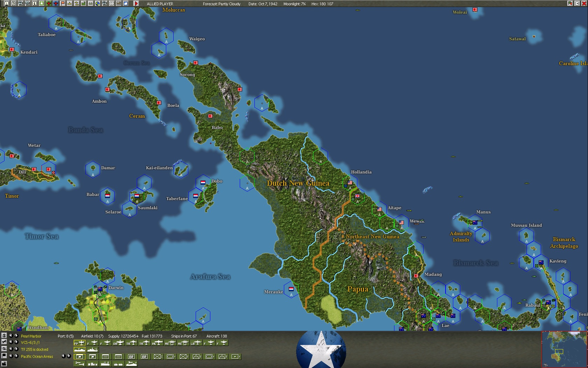This screenshot has width=588, height=368.
Task: Select the FP floatplane air unit icon
Action: 80,343
